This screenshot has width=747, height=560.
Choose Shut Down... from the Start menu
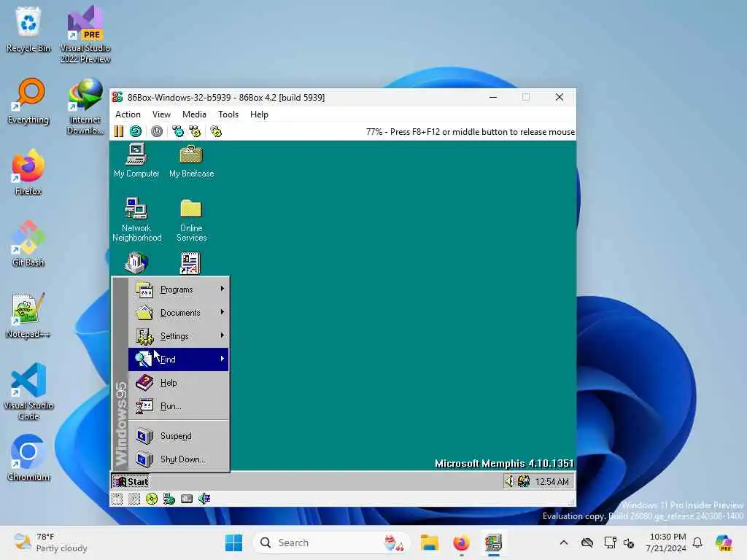(179, 459)
